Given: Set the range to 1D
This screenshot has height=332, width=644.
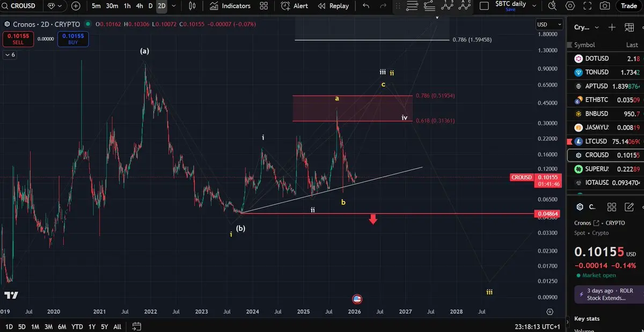Looking at the screenshot, I should pyautogui.click(x=9, y=327).
